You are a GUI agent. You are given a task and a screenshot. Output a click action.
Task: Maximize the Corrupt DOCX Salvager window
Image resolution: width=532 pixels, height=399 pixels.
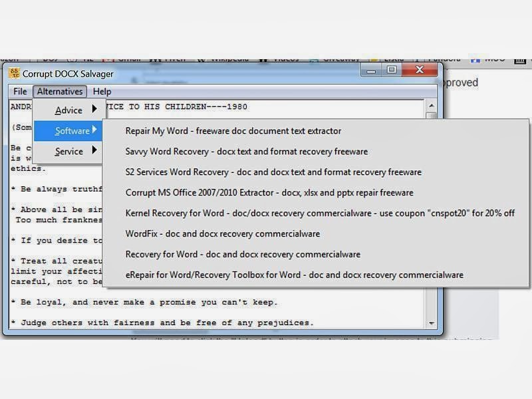click(x=392, y=70)
